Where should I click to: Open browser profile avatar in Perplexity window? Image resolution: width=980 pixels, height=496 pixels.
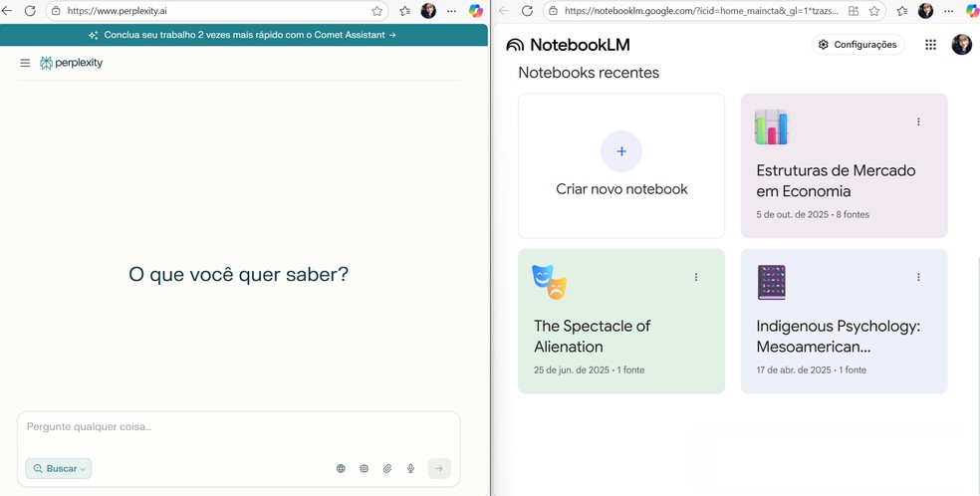tap(428, 11)
